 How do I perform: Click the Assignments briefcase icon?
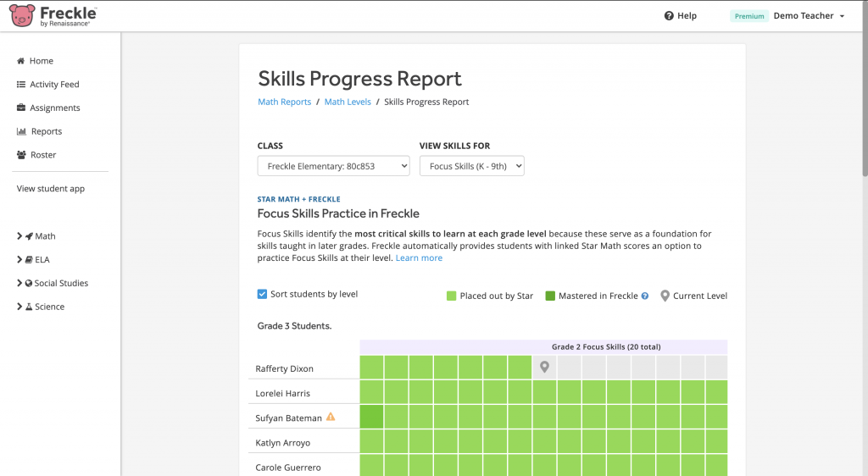click(21, 108)
